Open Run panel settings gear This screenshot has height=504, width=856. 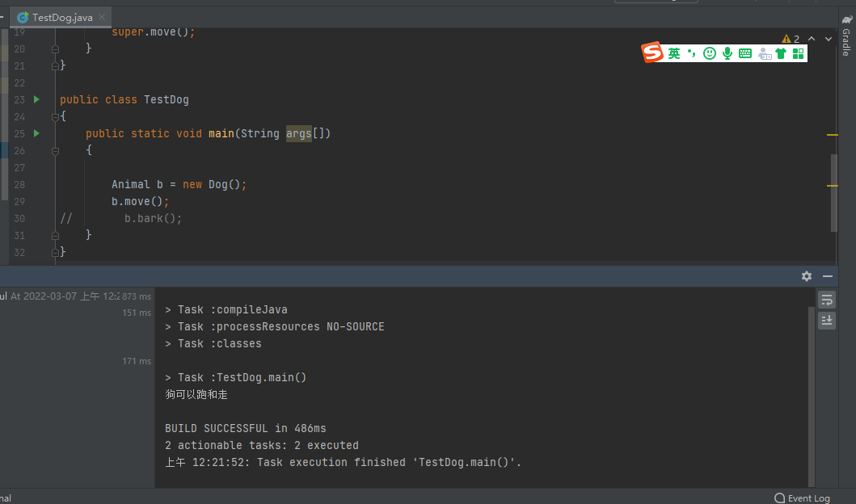806,276
